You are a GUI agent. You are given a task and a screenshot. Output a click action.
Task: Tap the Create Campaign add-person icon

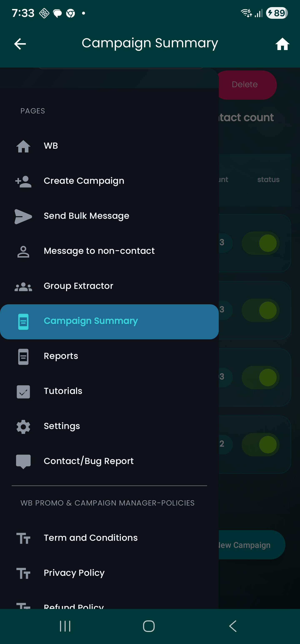tap(23, 181)
